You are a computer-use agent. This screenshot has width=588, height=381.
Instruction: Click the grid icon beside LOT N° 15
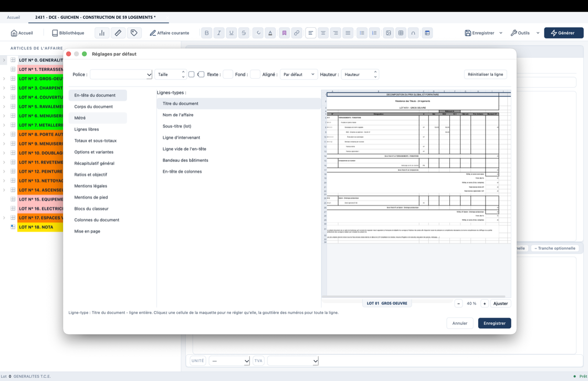click(x=13, y=199)
